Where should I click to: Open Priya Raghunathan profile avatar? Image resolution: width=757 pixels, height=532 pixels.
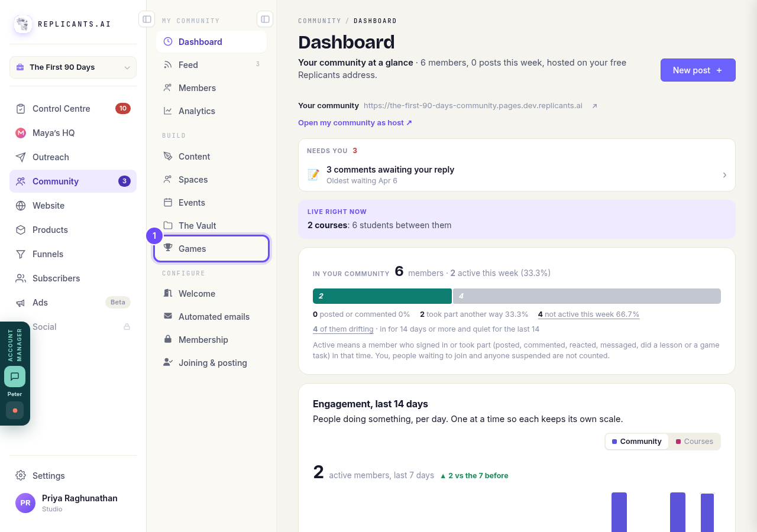[25, 503]
